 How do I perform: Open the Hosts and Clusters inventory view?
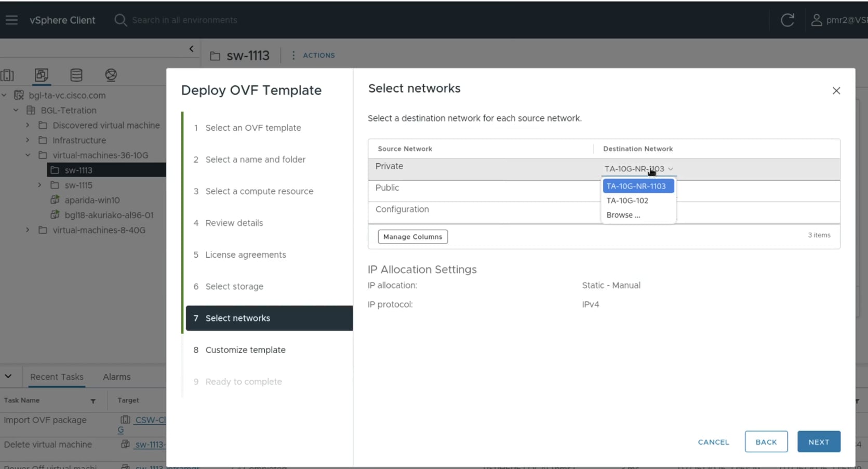(x=7, y=75)
